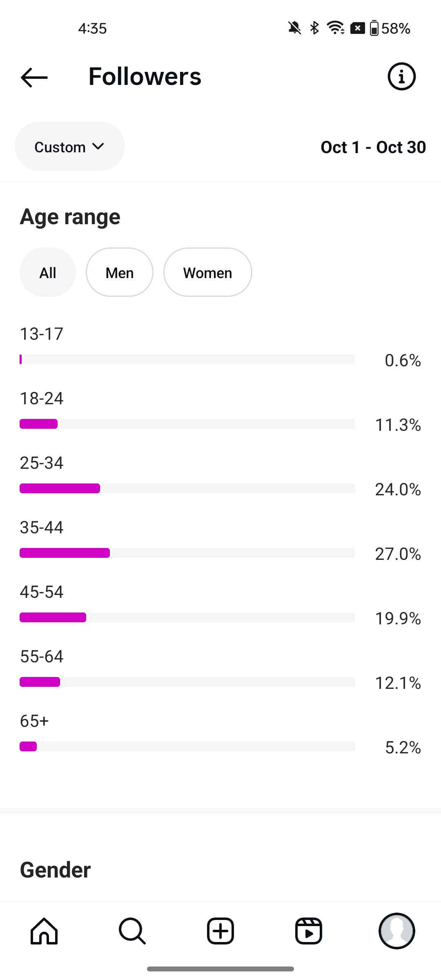Viewport: 441px width, 980px height.
Task: Tap the back arrow icon
Action: (34, 77)
